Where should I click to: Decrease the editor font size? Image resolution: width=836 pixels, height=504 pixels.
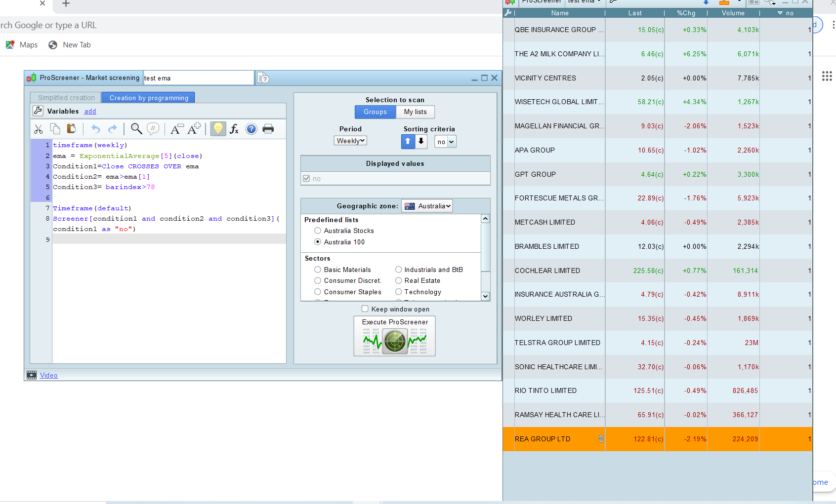tap(176, 129)
